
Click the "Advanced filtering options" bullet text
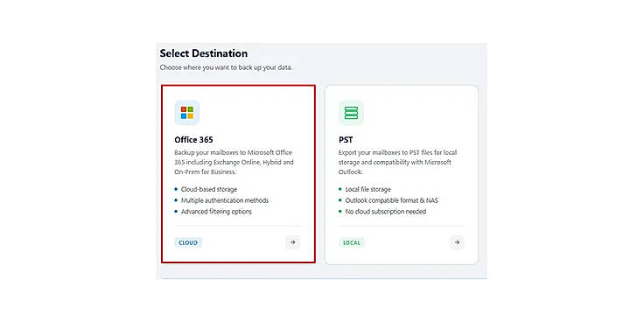216,212
